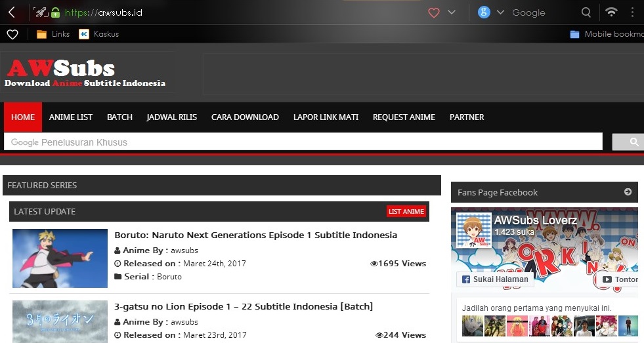This screenshot has height=343, width=644.
Task: Expand the dropdown next to the heart icon
Action: tap(452, 12)
